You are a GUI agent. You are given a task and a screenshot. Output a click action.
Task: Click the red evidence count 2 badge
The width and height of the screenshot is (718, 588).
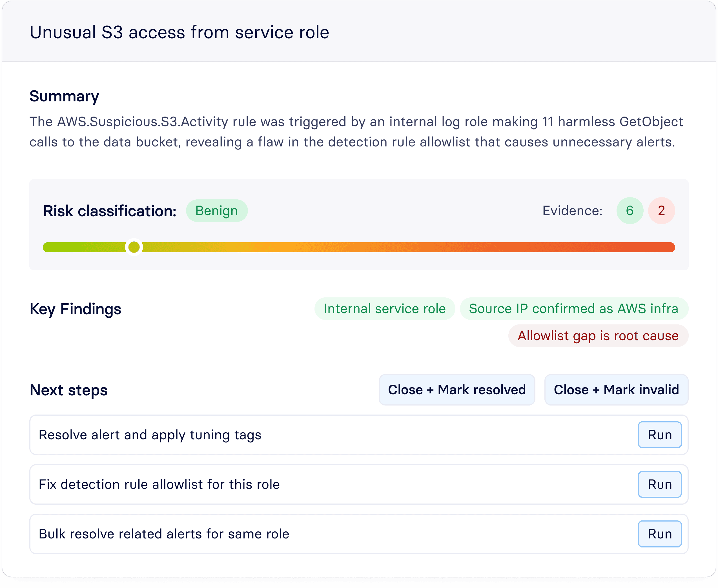pyautogui.click(x=661, y=210)
